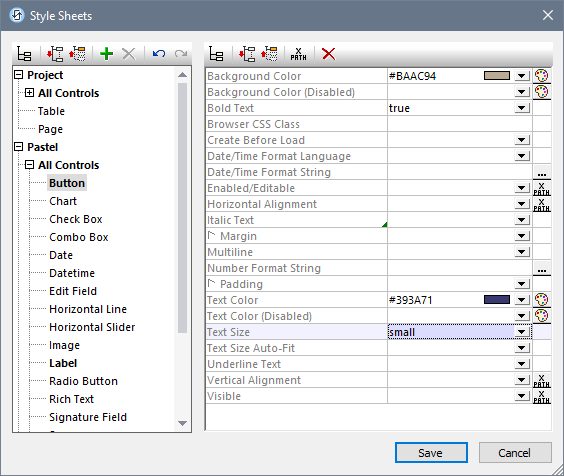Expand All Controls under Project

coord(29,93)
